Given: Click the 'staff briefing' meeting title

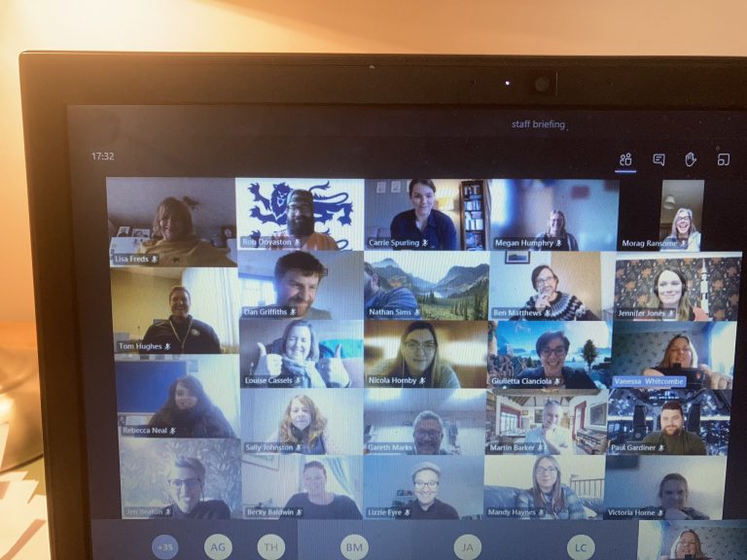Looking at the screenshot, I should pos(538,124).
